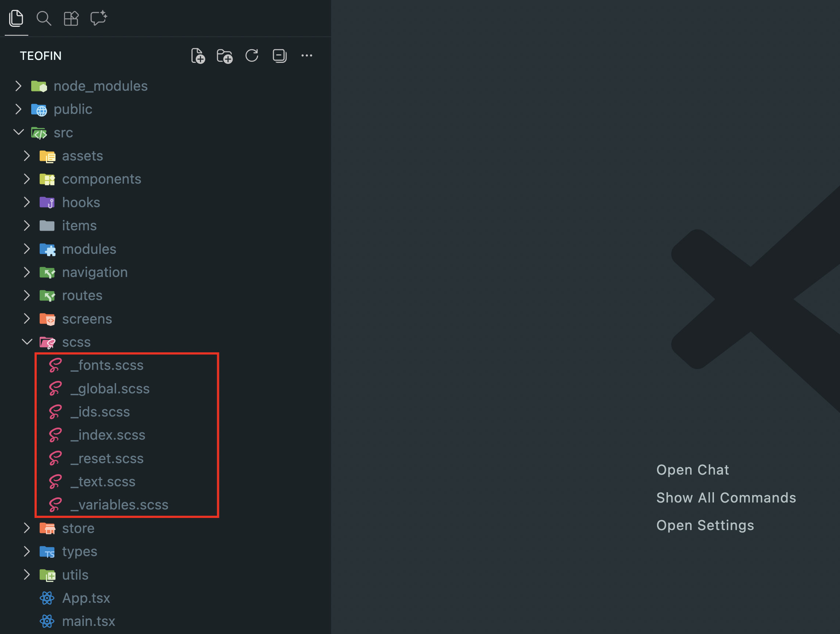Click the New Folder icon
The width and height of the screenshot is (840, 634).
pos(225,56)
